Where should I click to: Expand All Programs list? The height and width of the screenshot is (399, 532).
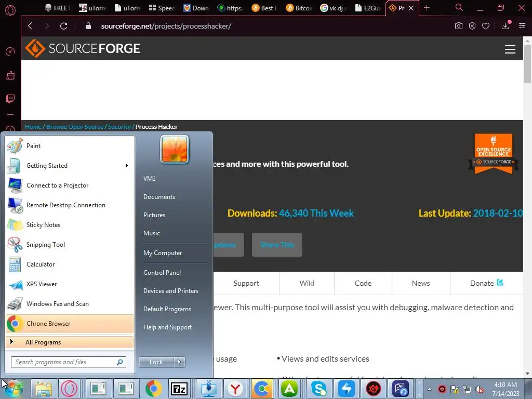pos(70,342)
